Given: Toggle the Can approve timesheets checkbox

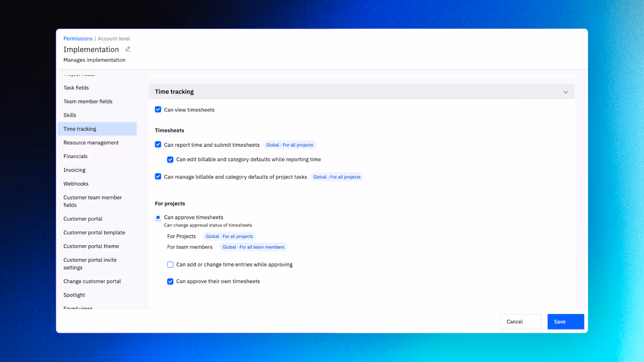Looking at the screenshot, I should pos(158,218).
